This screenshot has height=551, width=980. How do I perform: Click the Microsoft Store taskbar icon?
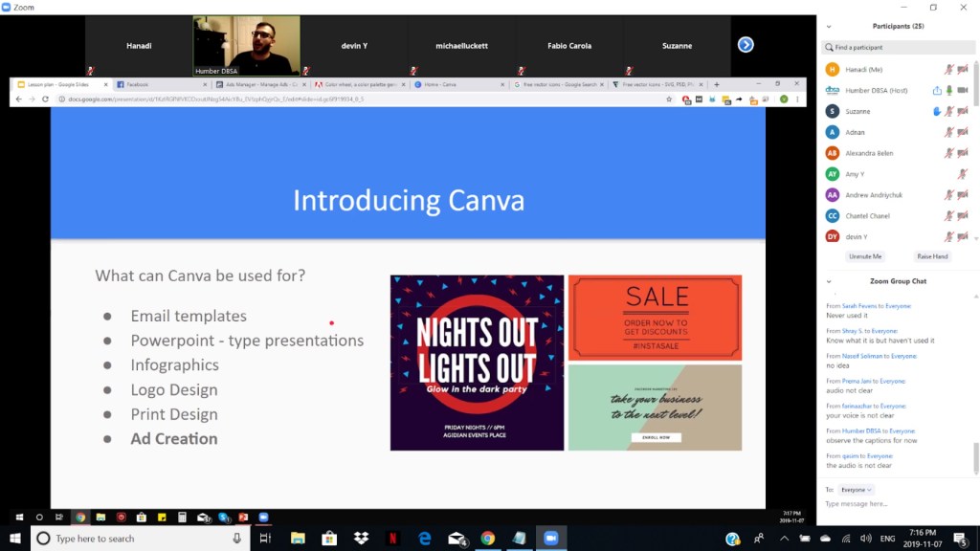[x=329, y=539]
